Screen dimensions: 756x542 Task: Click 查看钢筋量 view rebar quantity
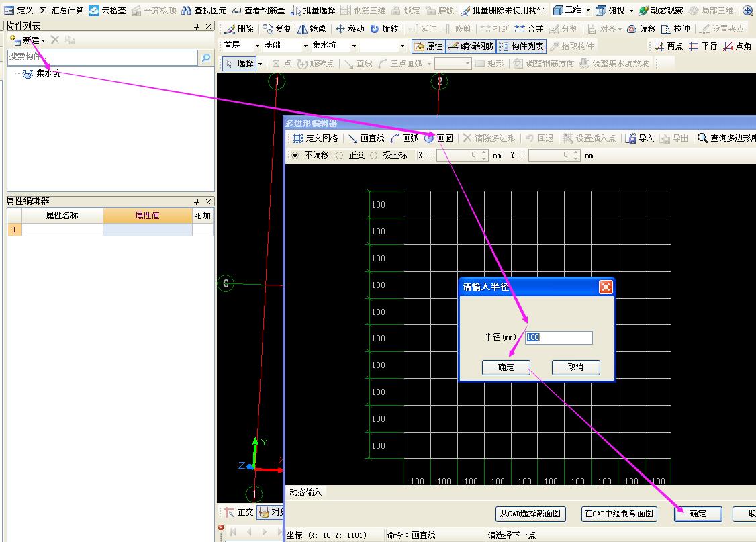(258, 10)
